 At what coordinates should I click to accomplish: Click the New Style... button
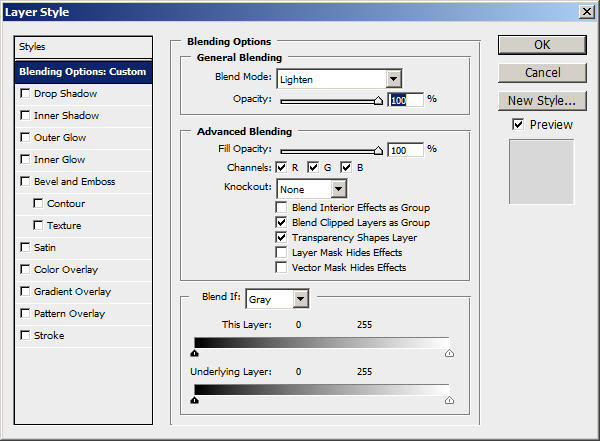pyautogui.click(x=542, y=101)
